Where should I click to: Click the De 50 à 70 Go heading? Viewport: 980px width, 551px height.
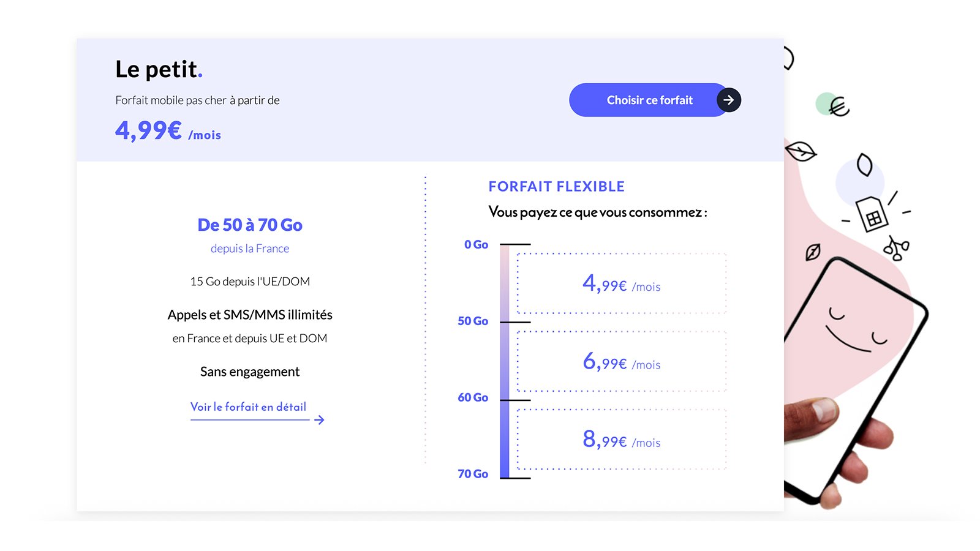click(x=250, y=225)
